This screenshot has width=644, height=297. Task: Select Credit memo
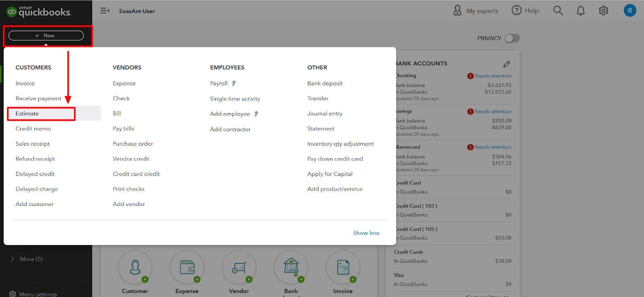[33, 129]
